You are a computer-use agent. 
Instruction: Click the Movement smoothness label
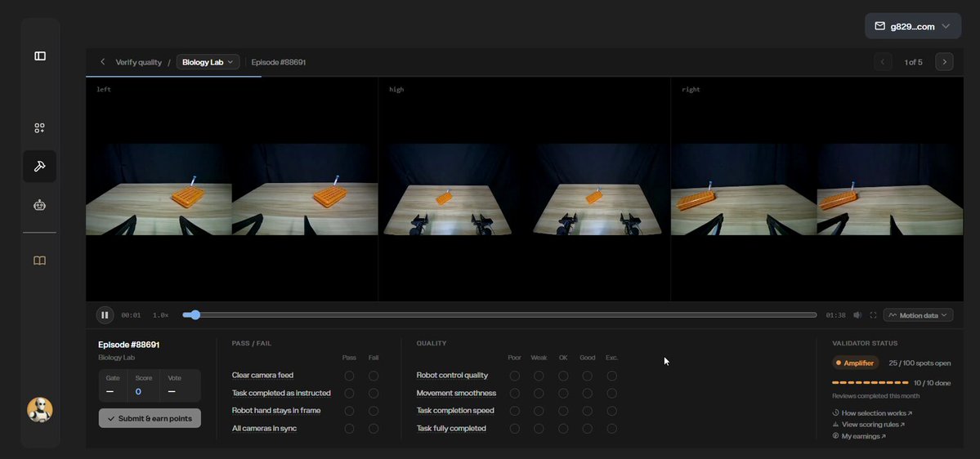pos(456,394)
